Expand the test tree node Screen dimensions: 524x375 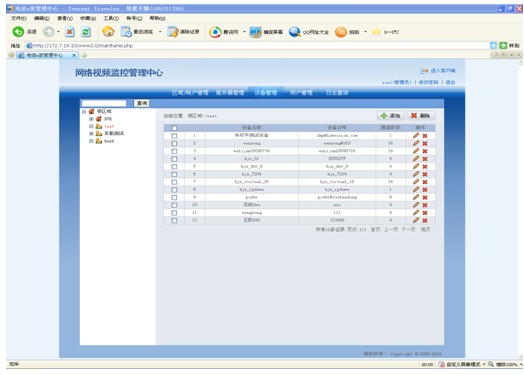(x=91, y=126)
